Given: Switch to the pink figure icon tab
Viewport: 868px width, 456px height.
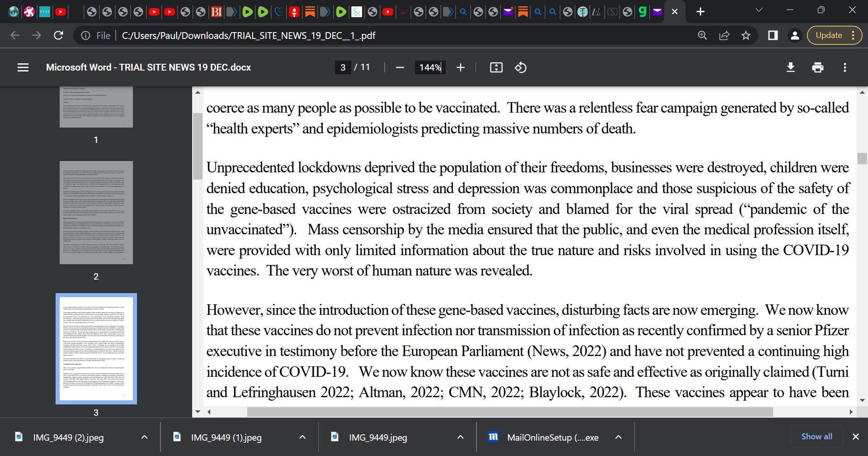Looking at the screenshot, I should tap(29, 12).
